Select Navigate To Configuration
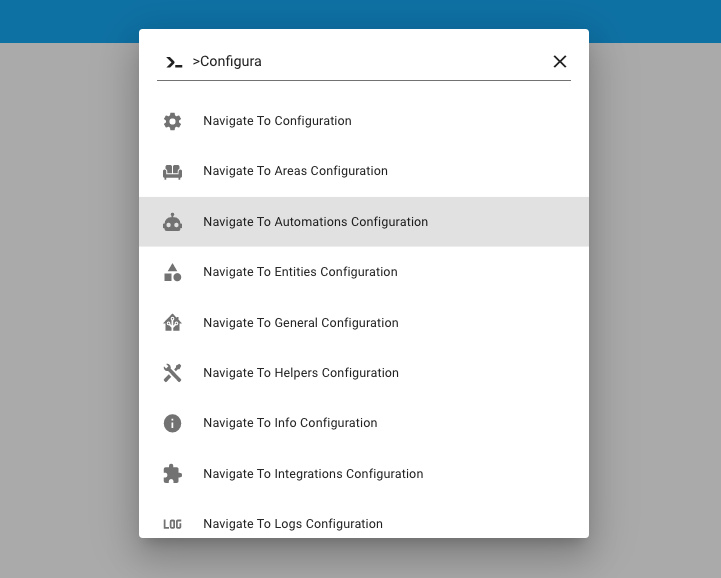Image resolution: width=721 pixels, height=578 pixels. coord(277,121)
